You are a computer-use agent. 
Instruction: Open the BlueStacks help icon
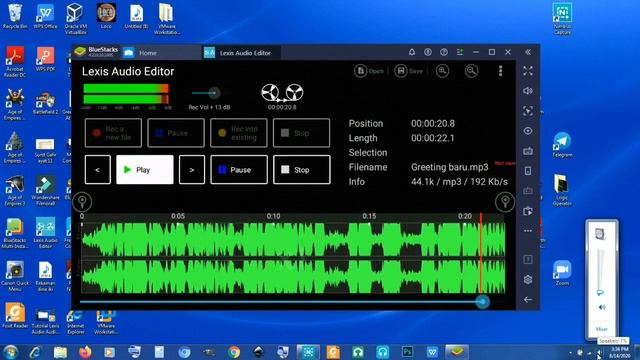click(x=444, y=52)
